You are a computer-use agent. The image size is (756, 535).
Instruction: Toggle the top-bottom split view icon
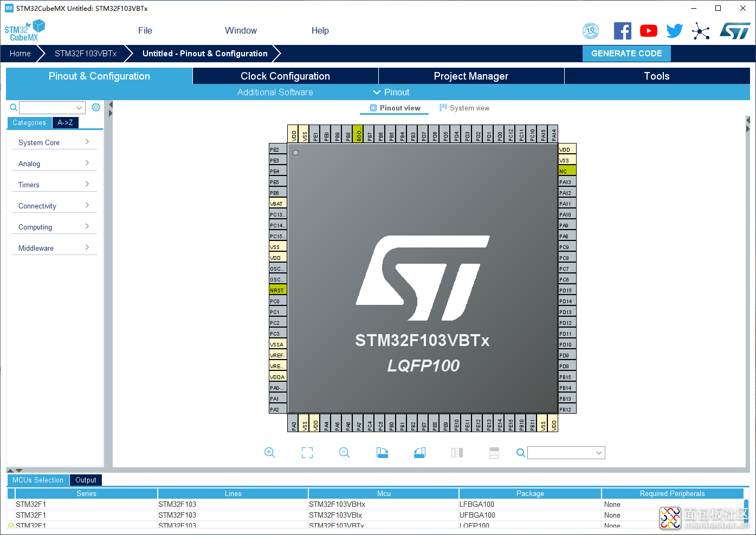coord(494,453)
